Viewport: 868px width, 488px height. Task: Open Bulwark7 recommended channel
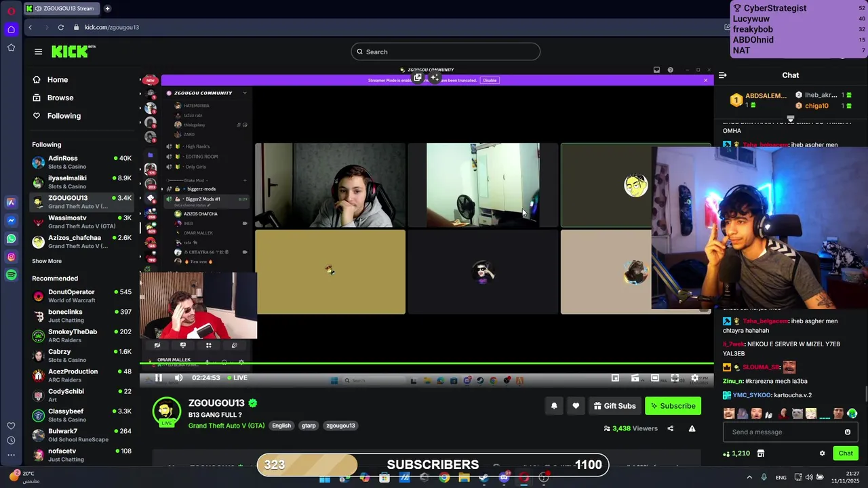81,435
